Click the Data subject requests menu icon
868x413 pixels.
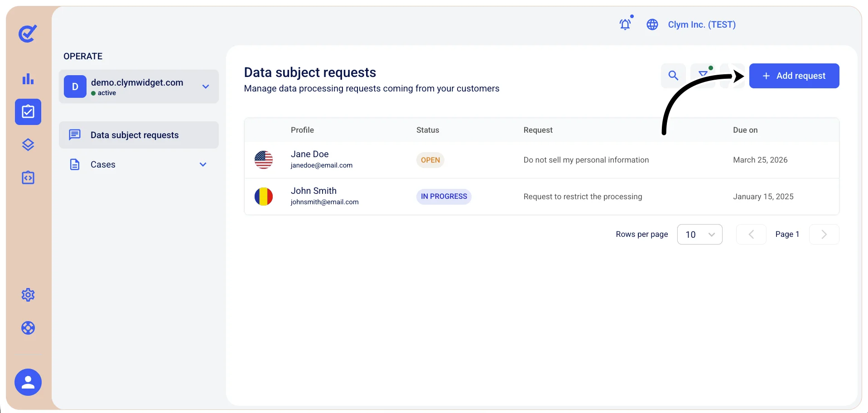[75, 135]
